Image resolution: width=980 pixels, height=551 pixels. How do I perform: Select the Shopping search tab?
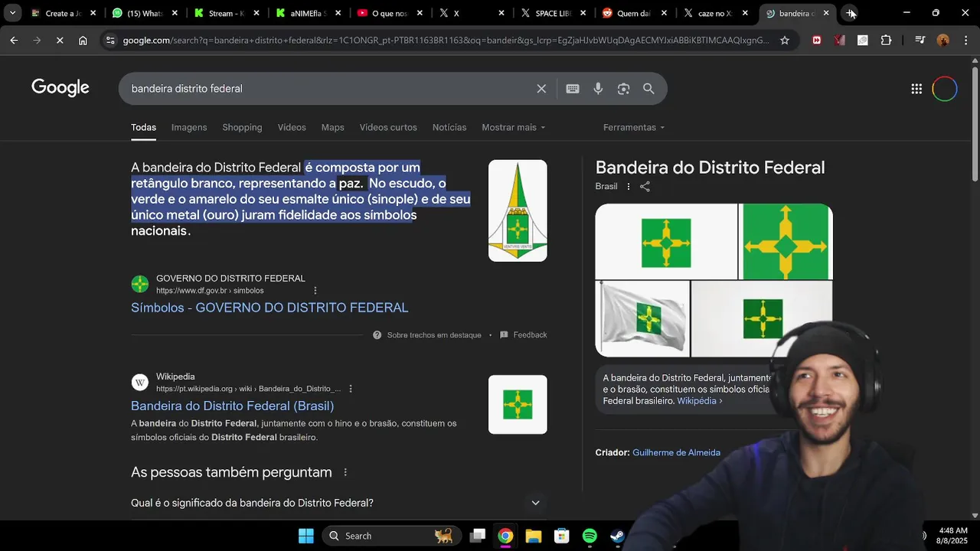pos(242,127)
